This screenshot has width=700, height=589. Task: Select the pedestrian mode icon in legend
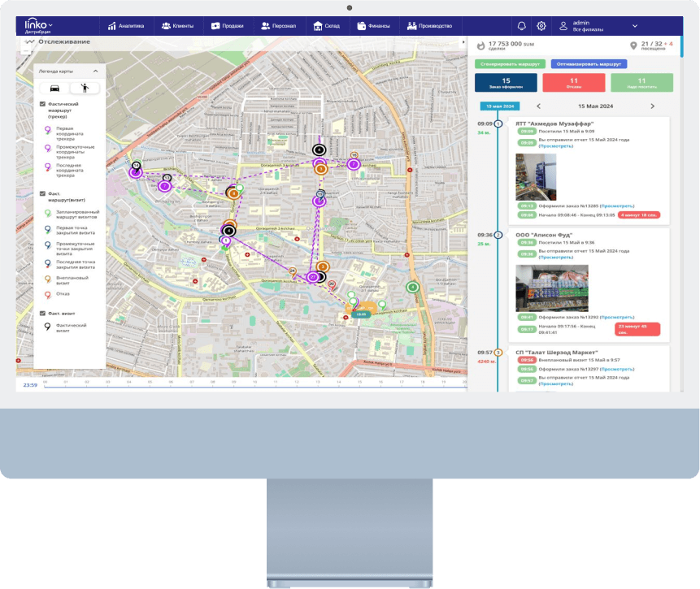click(x=84, y=88)
